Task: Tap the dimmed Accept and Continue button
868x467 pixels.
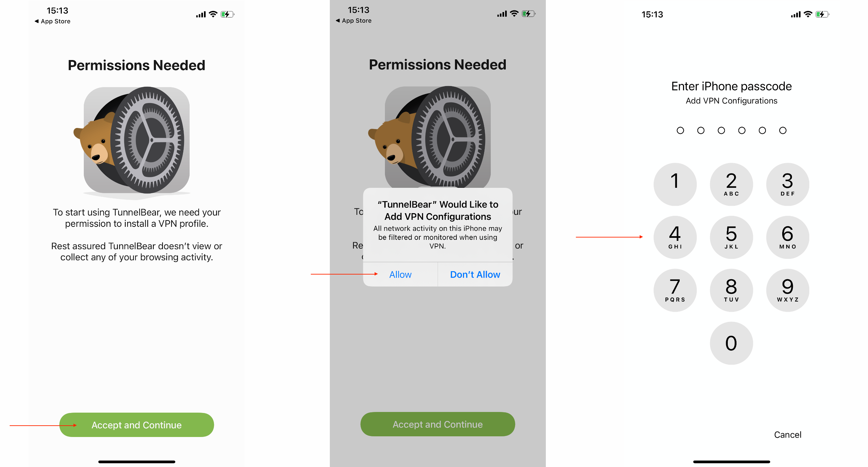Action: pyautogui.click(x=437, y=424)
